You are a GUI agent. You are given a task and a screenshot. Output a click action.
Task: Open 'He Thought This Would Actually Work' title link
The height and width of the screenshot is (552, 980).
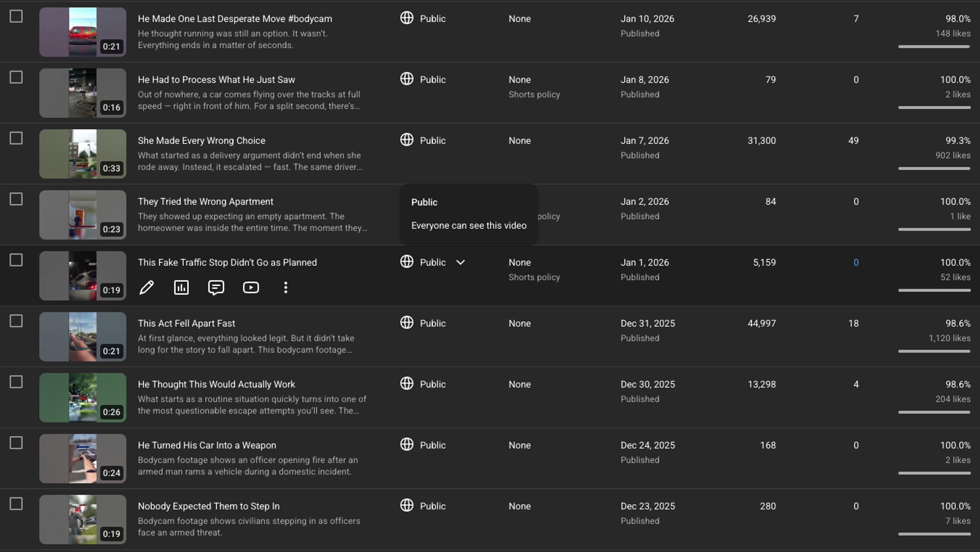pos(216,384)
